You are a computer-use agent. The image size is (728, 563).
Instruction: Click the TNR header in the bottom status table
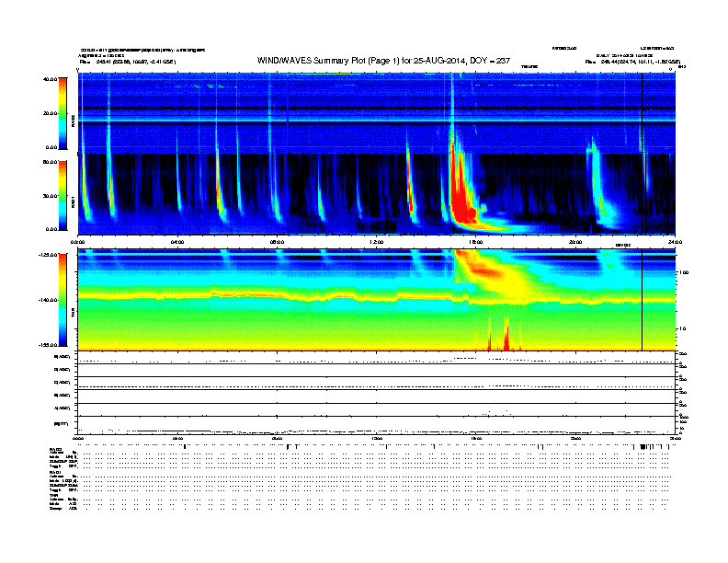(54, 495)
